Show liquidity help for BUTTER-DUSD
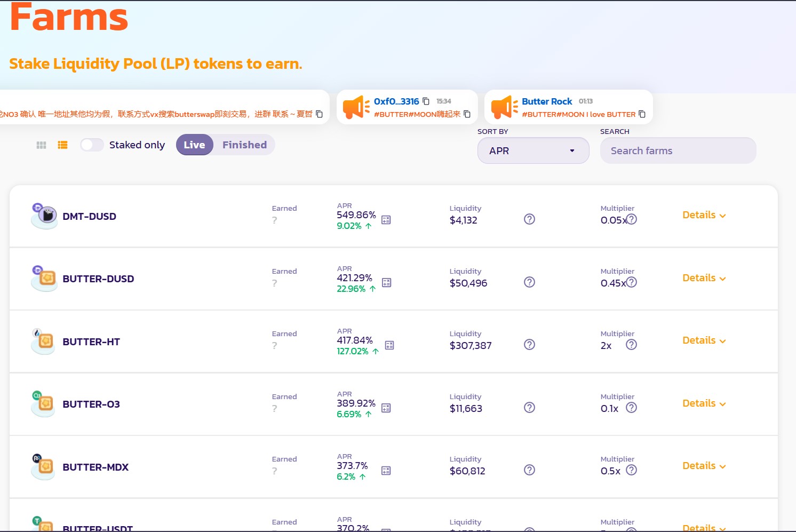Viewport: 796px width, 532px height. click(x=529, y=282)
